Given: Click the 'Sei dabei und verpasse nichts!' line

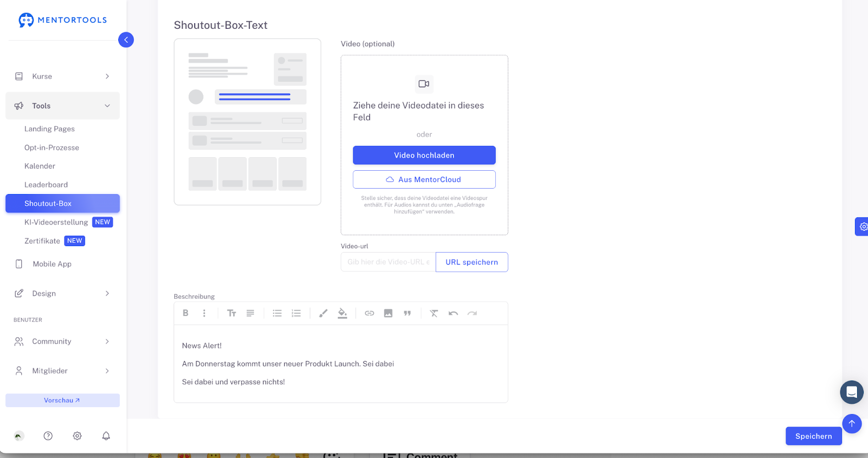Looking at the screenshot, I should [233, 382].
